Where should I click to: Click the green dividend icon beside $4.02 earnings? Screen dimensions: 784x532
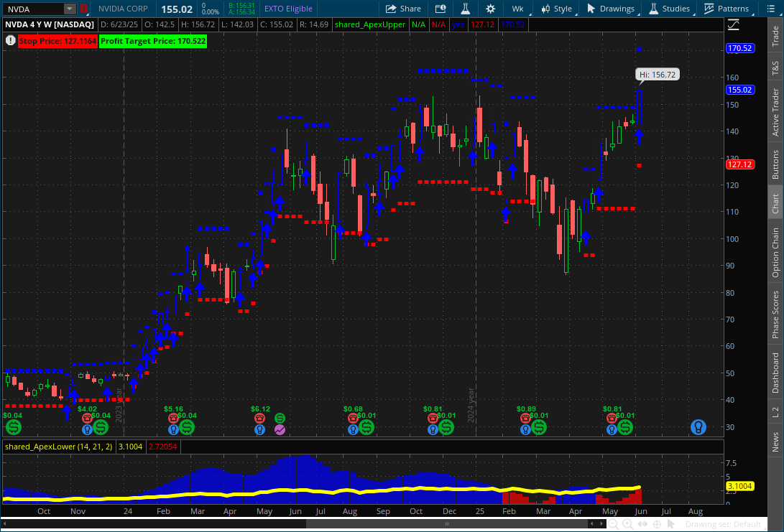point(101,427)
